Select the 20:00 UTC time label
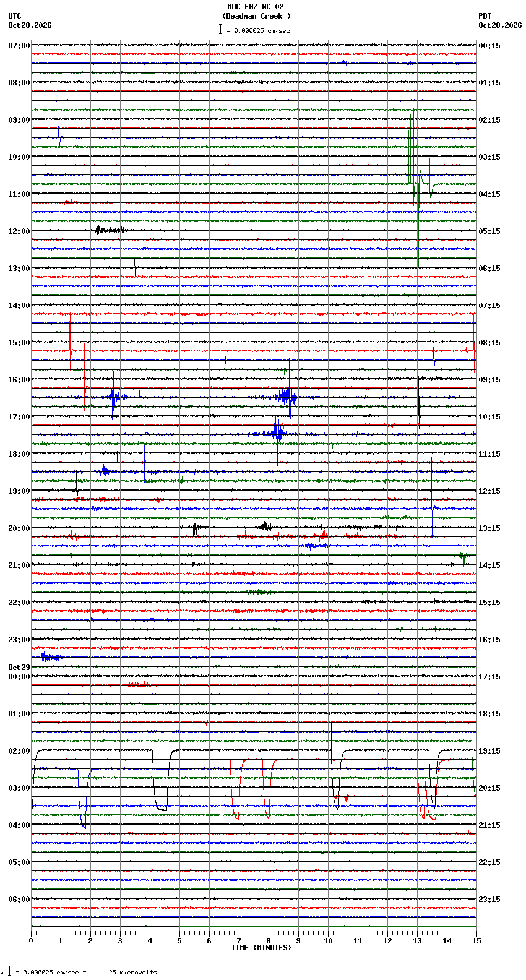The width and height of the screenshot is (526, 980). coord(19,528)
